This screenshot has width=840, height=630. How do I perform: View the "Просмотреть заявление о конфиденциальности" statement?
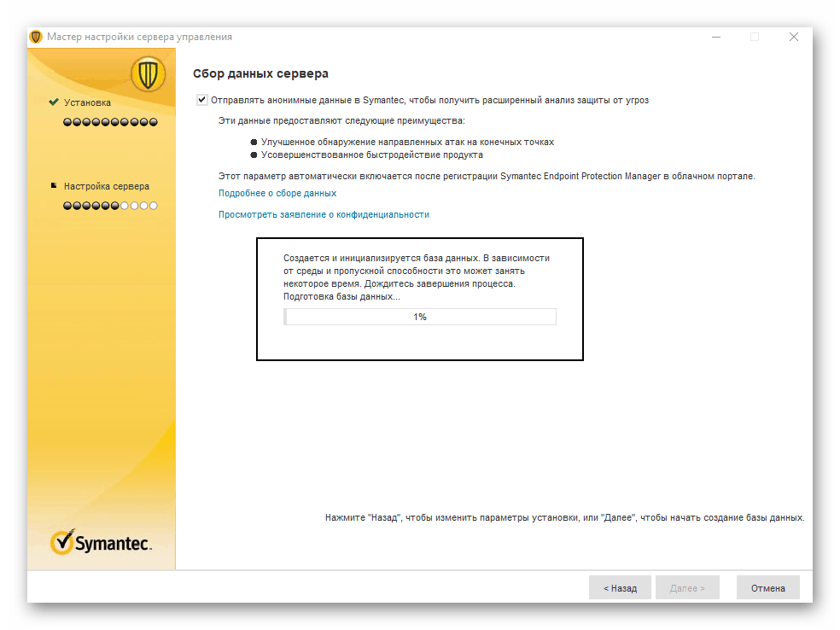[323, 213]
